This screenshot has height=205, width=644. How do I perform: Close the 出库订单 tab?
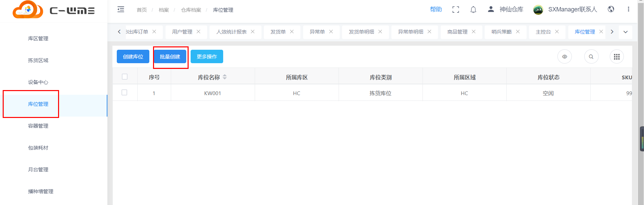(154, 32)
